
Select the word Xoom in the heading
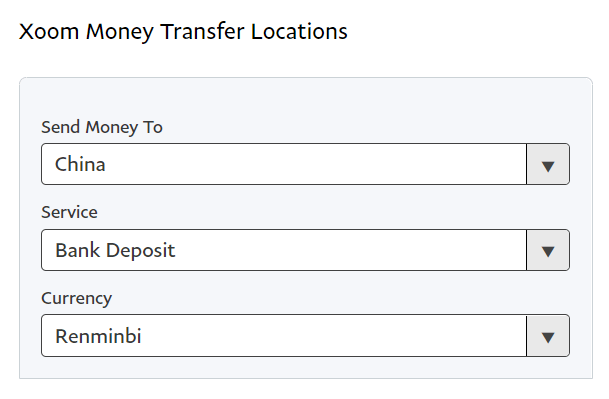[x=49, y=32]
